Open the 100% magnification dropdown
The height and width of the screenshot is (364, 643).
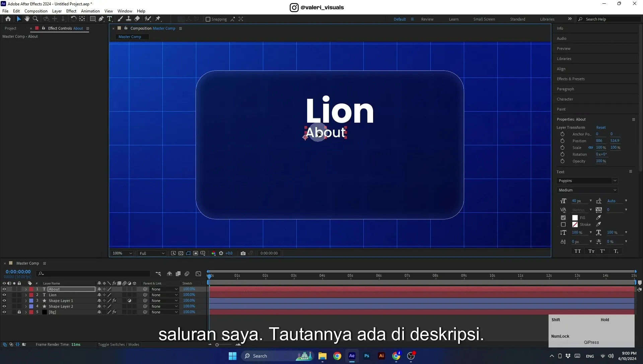(x=123, y=253)
